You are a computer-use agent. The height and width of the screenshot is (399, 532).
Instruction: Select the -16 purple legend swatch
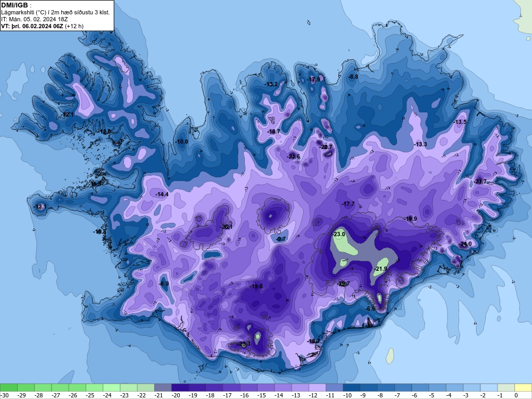click(248, 387)
